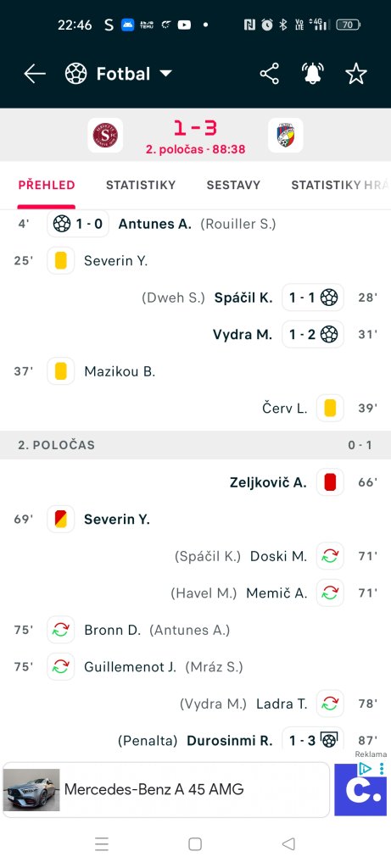Tap the back arrow icon

coord(34,74)
